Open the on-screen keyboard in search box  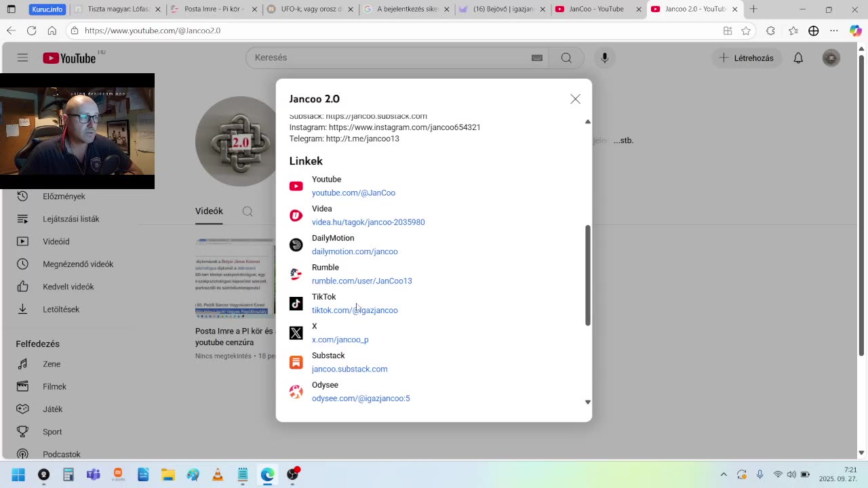point(537,58)
